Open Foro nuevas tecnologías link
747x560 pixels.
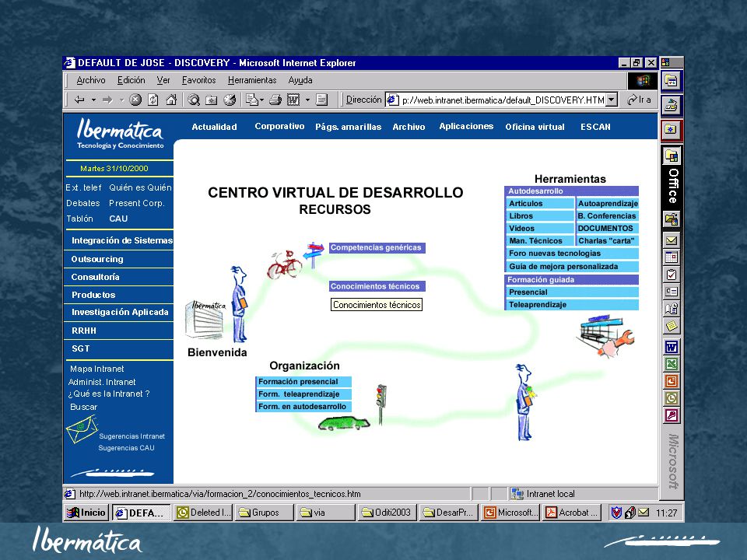pos(572,254)
